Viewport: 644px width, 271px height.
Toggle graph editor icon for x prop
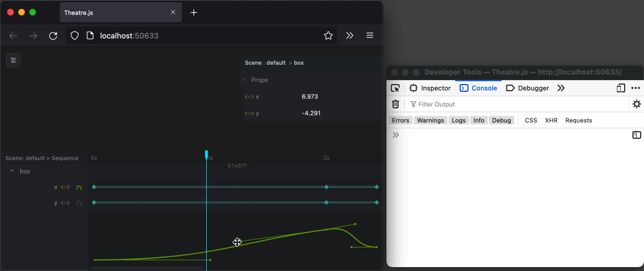click(x=79, y=187)
